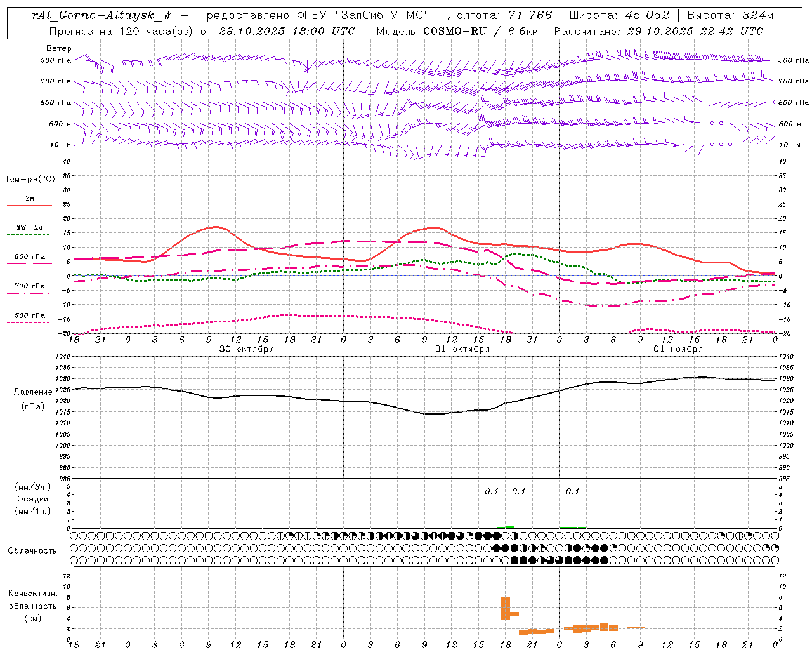Click the 500 м wind level label on left
Image resolution: width=812 pixels, height=650 pixels.
pos(60,124)
